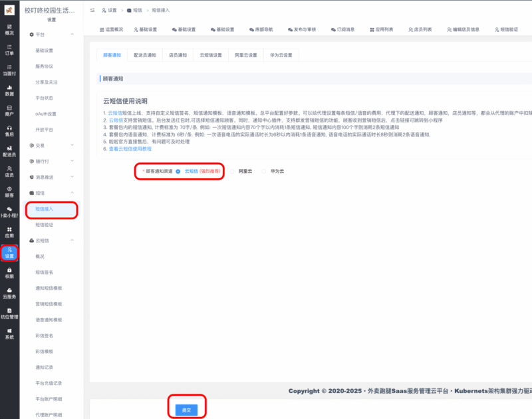Switch to 阿里云设置 tab

tap(245, 55)
